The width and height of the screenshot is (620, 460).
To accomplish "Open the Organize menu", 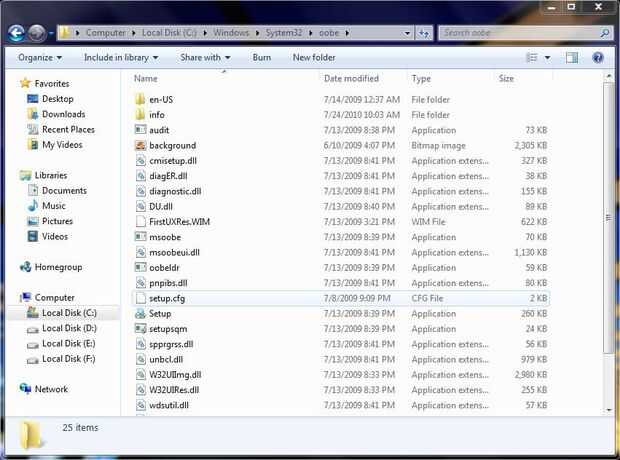I will click(x=40, y=58).
